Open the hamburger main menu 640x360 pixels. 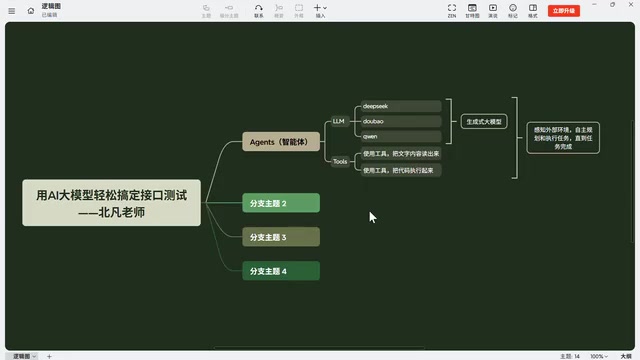click(11, 11)
